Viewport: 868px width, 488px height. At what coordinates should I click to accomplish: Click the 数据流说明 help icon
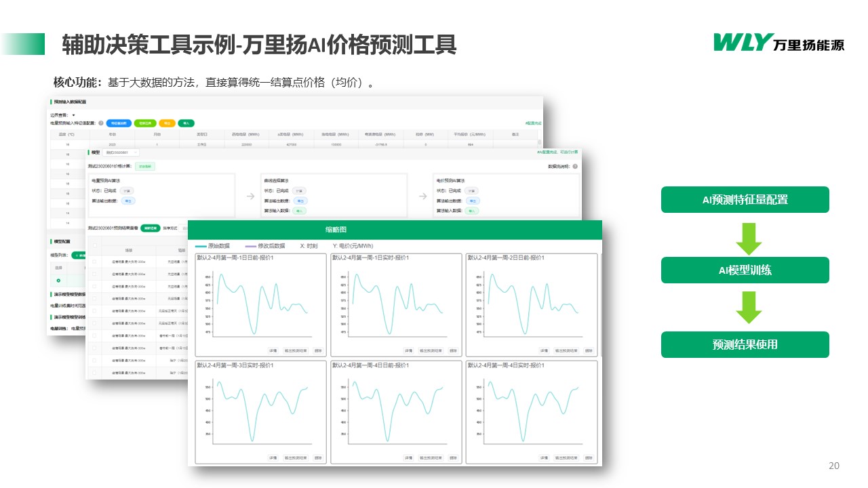575,166
